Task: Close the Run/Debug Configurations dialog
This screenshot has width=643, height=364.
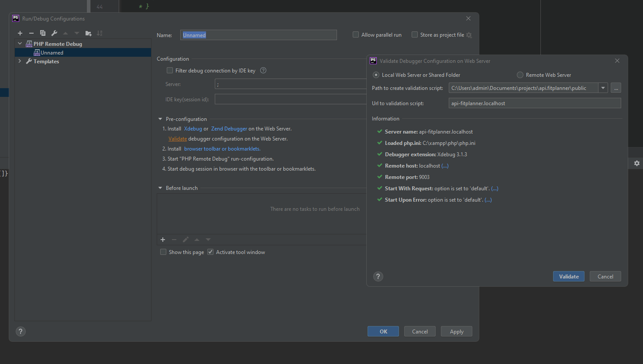Action: pos(468,18)
